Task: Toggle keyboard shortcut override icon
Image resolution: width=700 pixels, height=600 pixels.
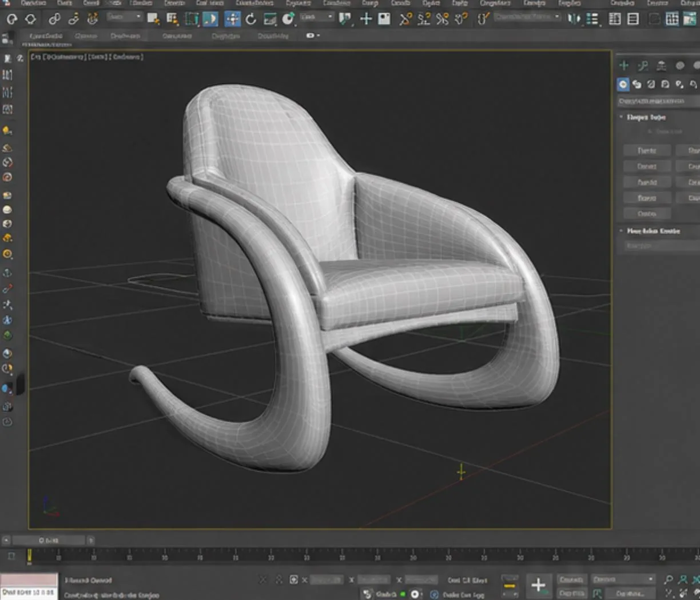Action: [384, 19]
